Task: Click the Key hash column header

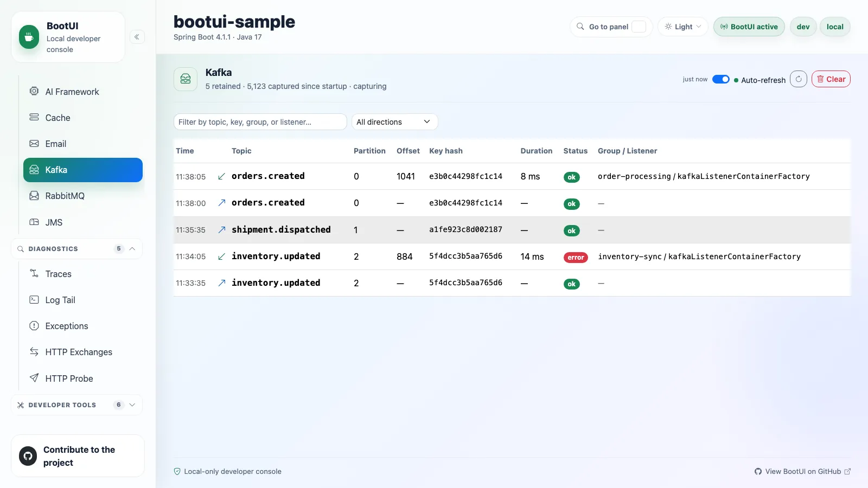Action: click(446, 151)
